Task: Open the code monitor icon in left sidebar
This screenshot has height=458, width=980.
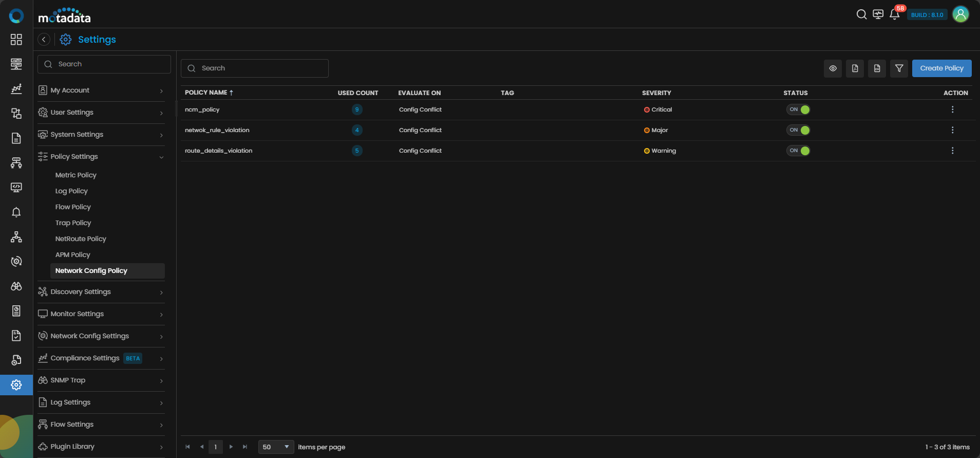Action: pyautogui.click(x=16, y=188)
